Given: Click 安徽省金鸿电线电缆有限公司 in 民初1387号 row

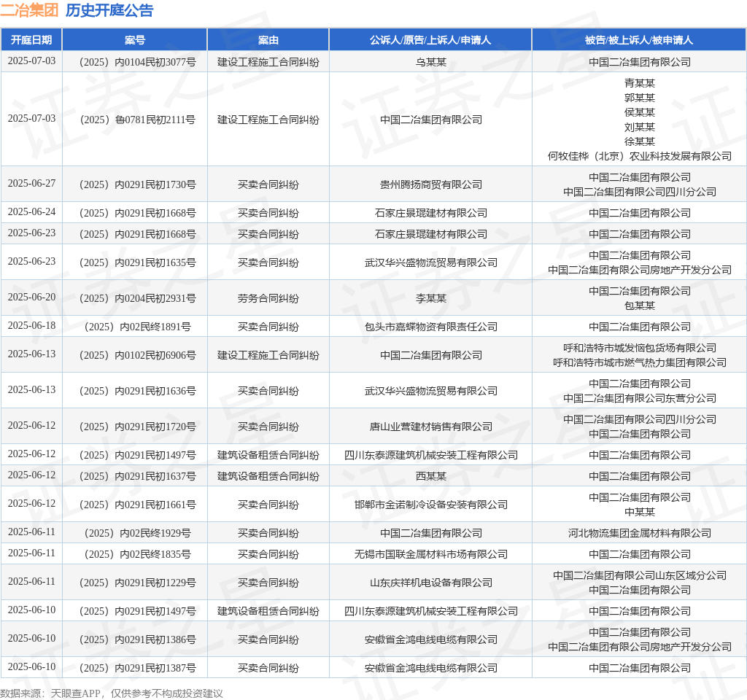Looking at the screenshot, I should [430, 668].
